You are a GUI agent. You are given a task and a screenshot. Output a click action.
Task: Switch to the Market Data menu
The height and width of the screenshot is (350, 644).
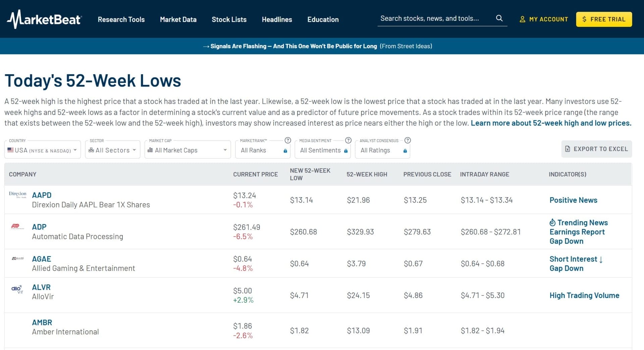[178, 19]
